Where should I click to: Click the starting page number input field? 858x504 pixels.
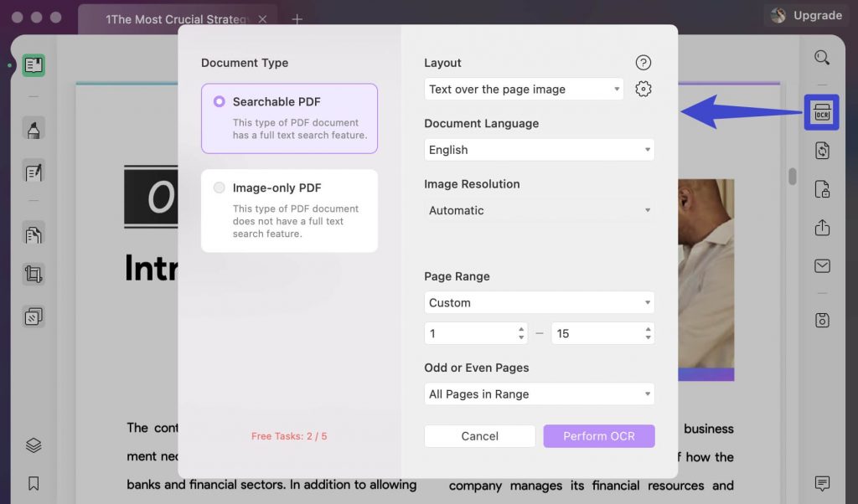pyautogui.click(x=469, y=332)
